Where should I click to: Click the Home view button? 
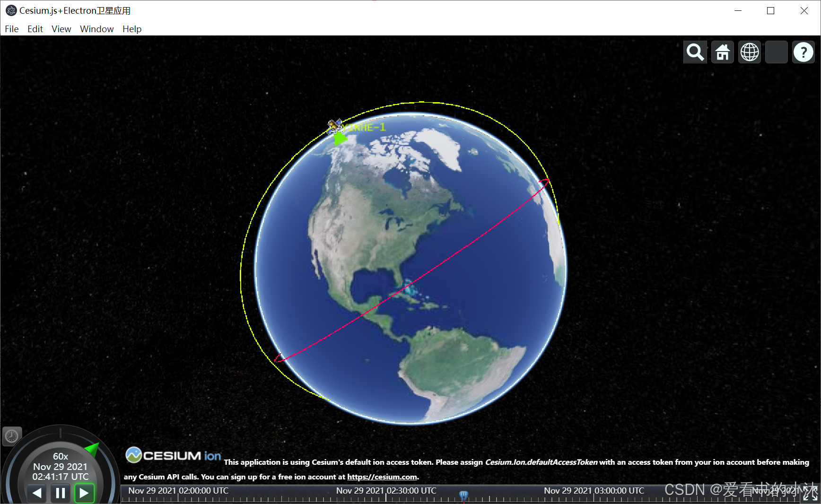pos(722,52)
